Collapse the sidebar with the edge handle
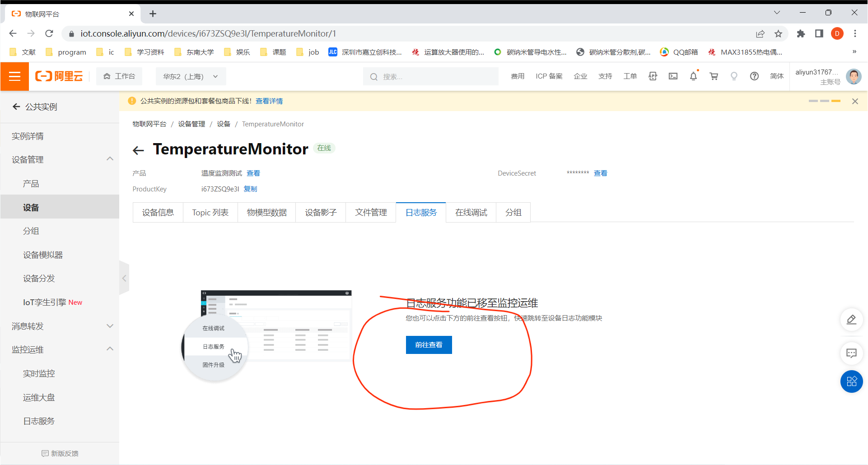 click(124, 278)
